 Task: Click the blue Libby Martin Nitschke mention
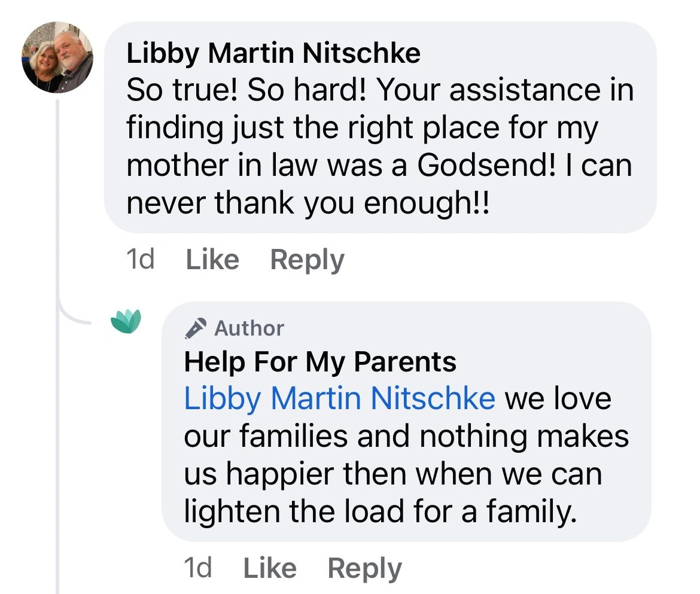click(339, 398)
